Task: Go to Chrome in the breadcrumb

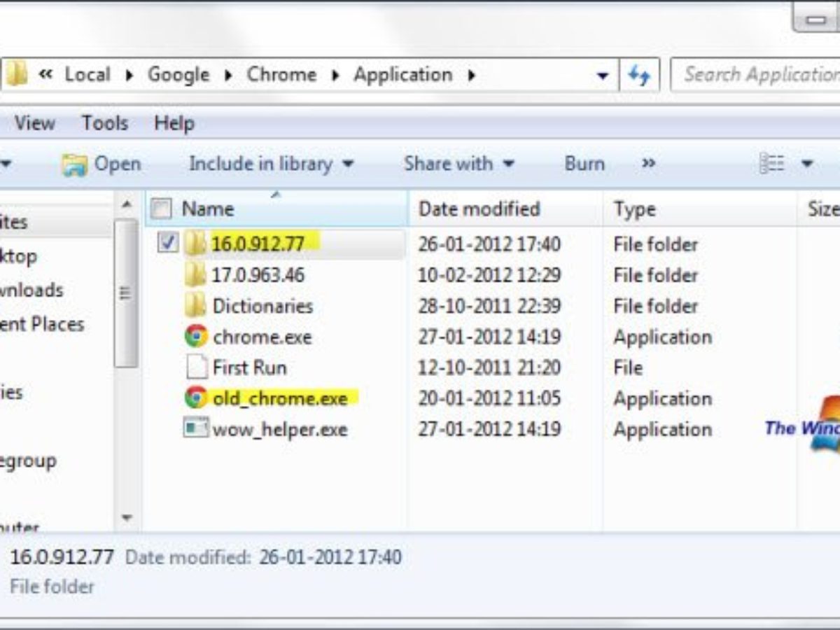Action: point(281,74)
